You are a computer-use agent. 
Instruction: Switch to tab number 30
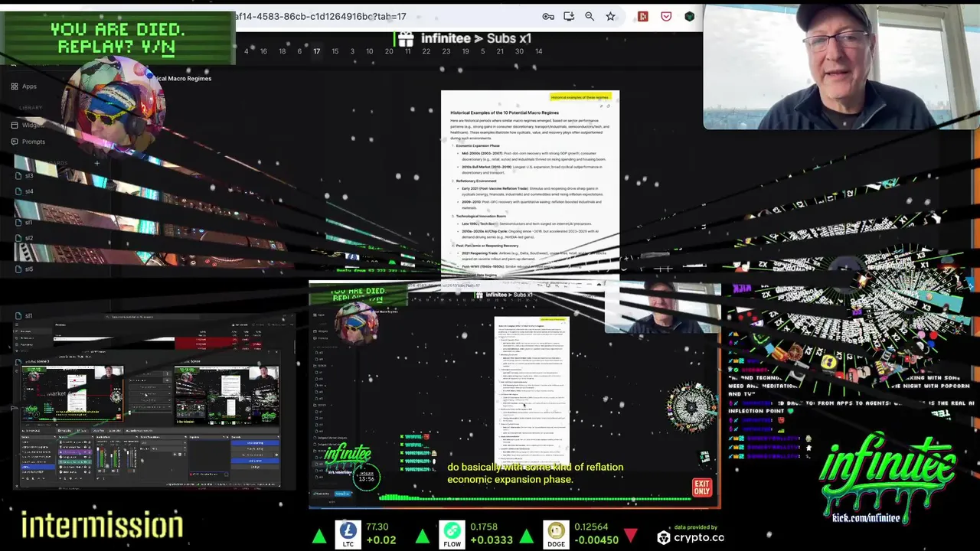pos(519,51)
